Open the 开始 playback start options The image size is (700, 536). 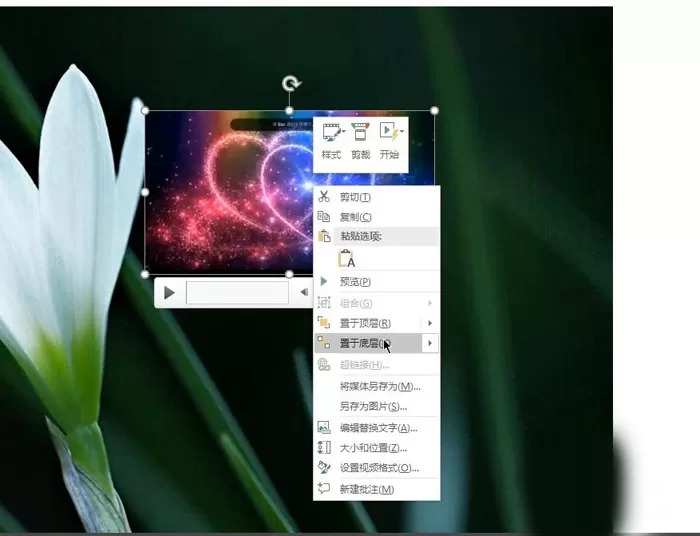(x=389, y=141)
